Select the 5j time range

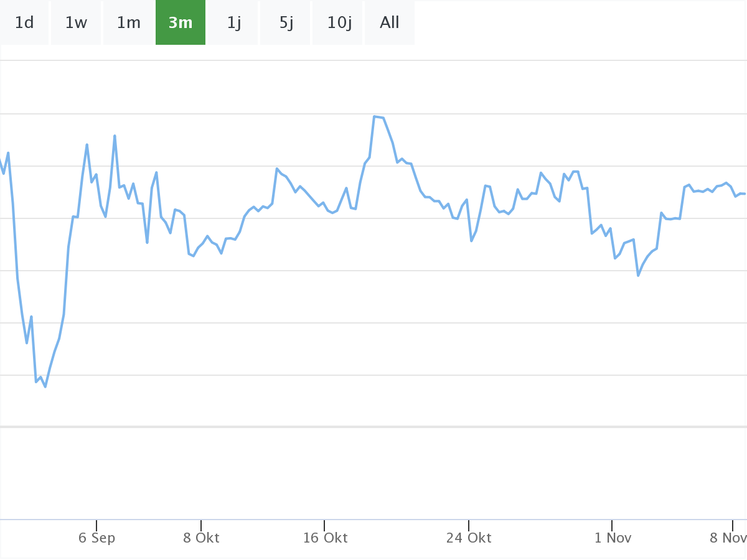click(x=286, y=23)
